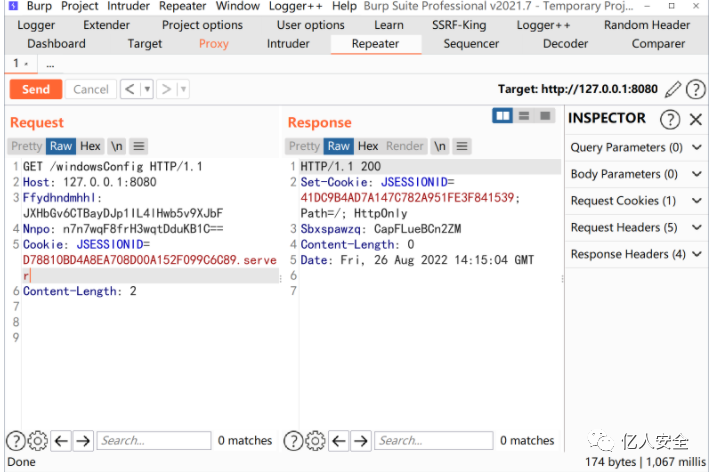Open response search settings gear
Viewport: 711px width, 472px height.
point(315,440)
